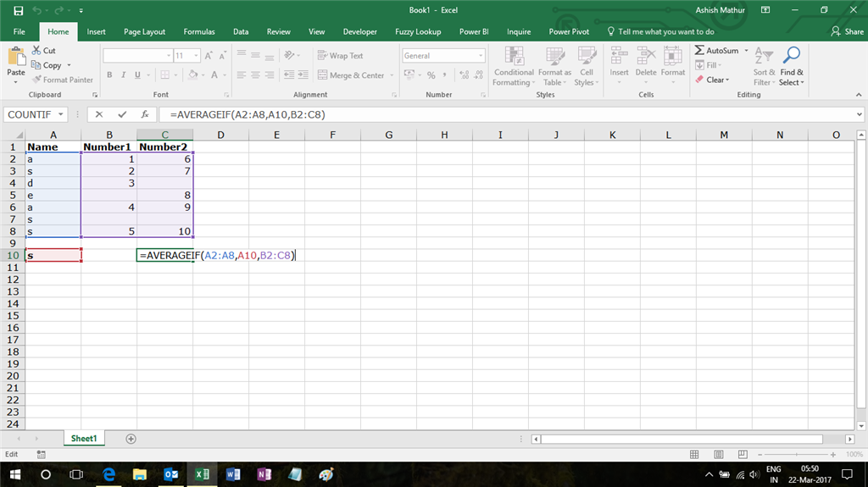Click Increase Font Size icon

pos(209,56)
